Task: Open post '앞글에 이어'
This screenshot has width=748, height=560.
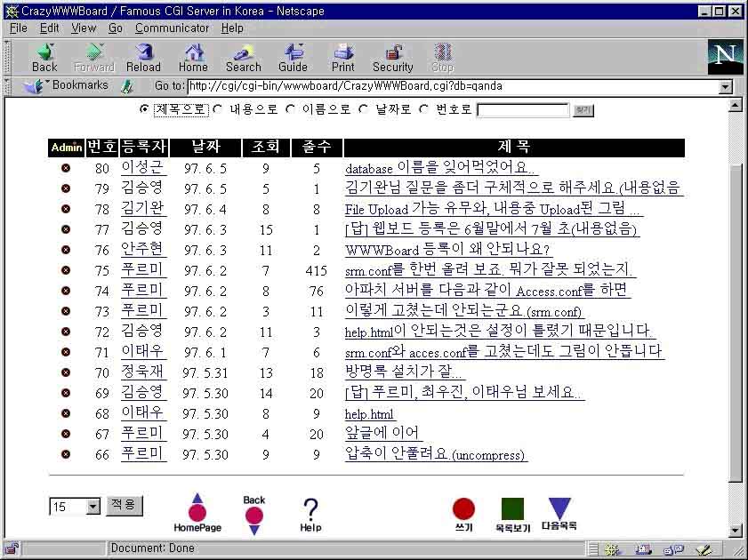Action: pyautogui.click(x=382, y=433)
